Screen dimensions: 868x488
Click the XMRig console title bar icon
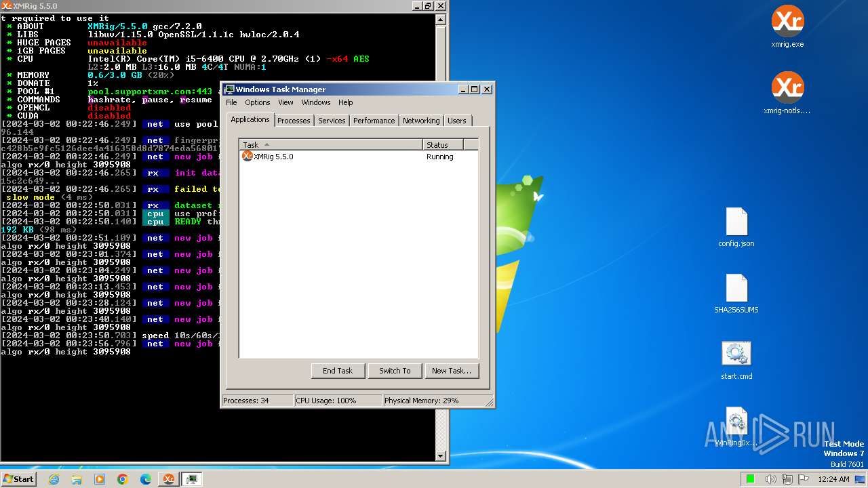pyautogui.click(x=7, y=5)
